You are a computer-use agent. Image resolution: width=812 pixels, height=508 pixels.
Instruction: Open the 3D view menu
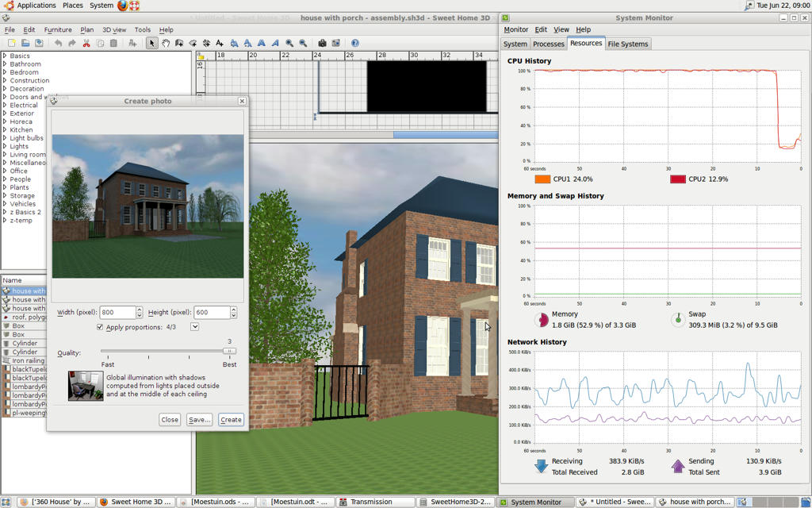[114, 29]
